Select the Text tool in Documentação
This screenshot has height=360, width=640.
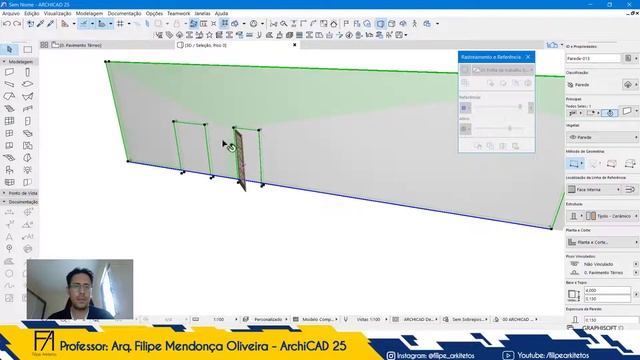[9, 237]
